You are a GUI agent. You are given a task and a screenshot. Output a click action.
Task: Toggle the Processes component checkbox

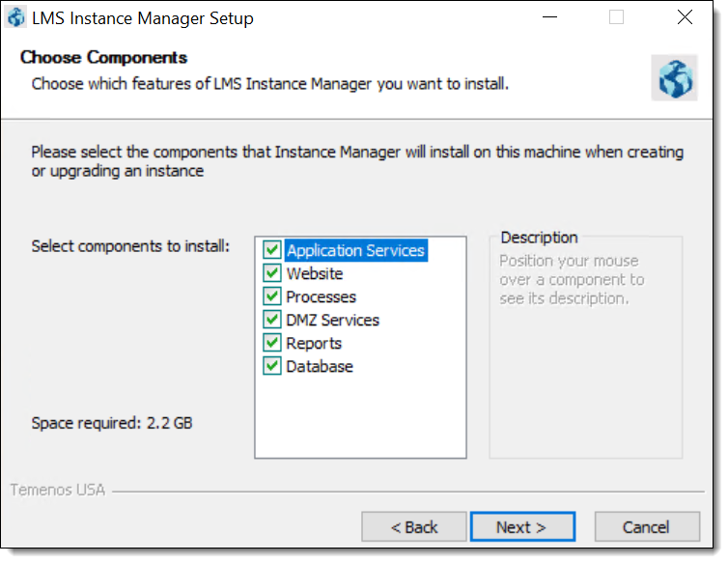[272, 296]
